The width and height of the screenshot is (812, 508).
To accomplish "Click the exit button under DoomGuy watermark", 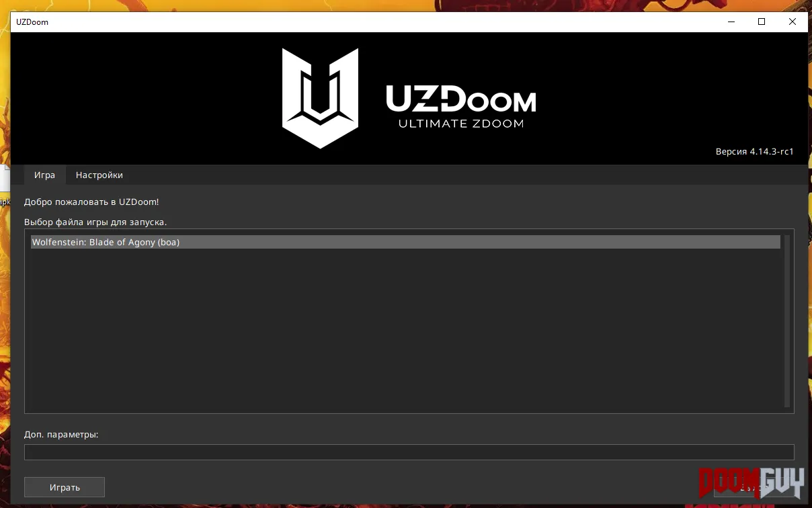I will point(754,488).
